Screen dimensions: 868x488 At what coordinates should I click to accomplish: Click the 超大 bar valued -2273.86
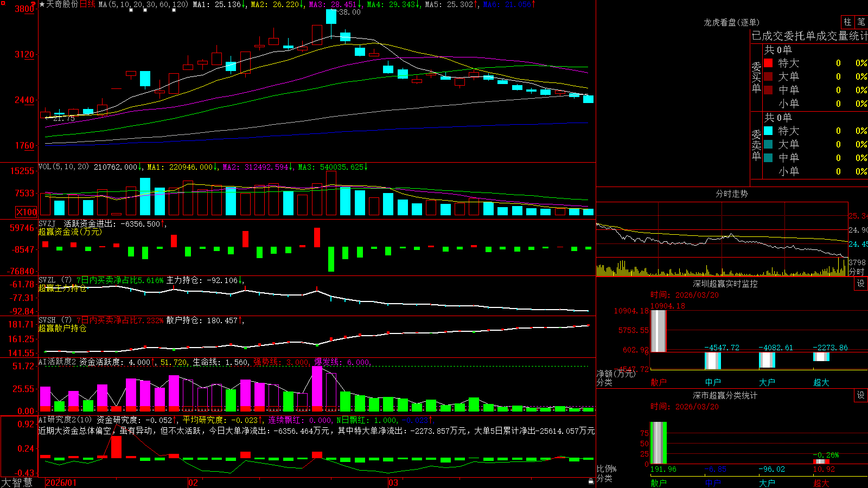point(821,357)
